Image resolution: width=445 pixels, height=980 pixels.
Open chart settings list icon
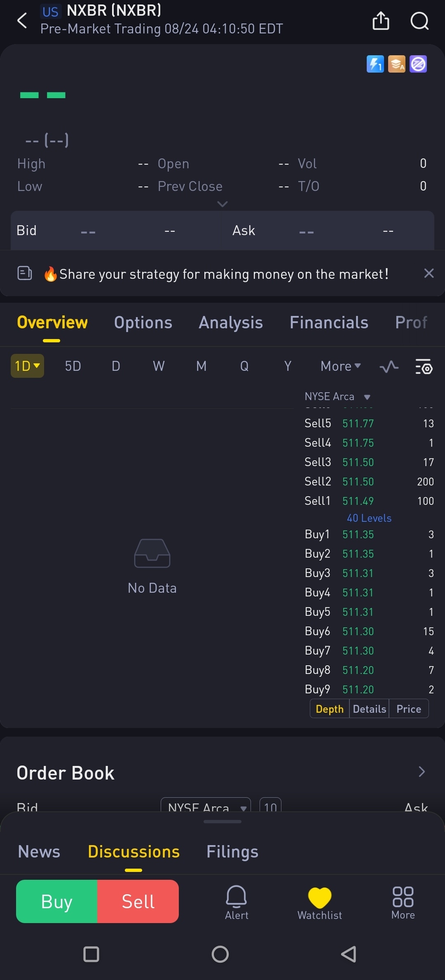tap(424, 366)
